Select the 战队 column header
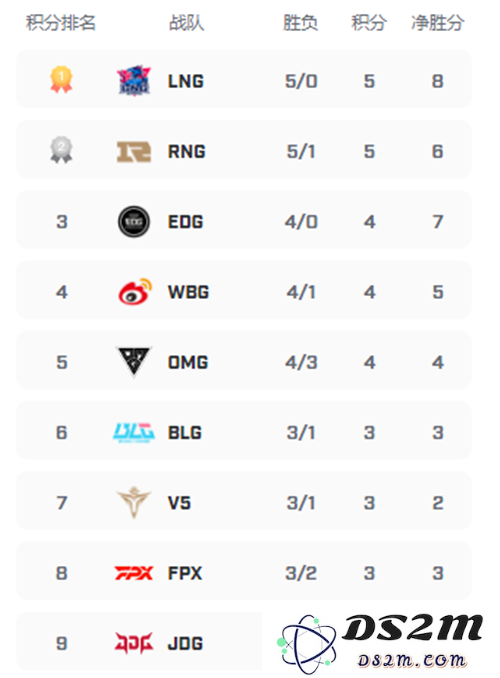This screenshot has width=500, height=678. pos(186,22)
